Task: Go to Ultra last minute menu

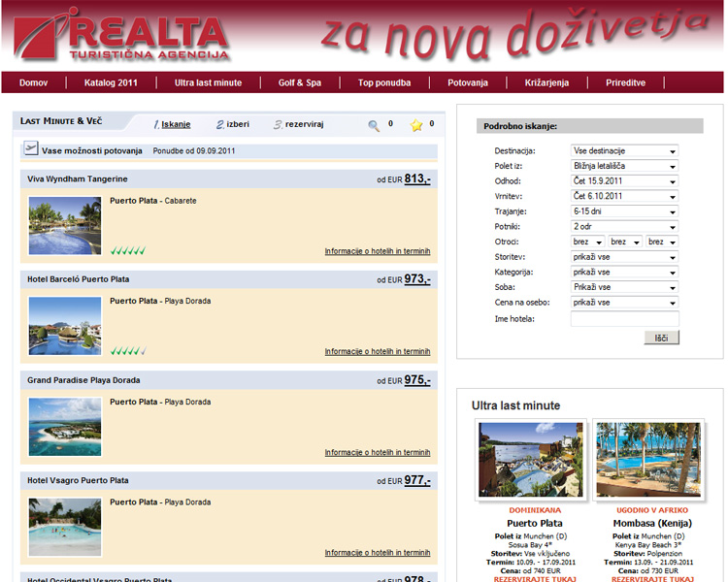Action: tap(208, 82)
